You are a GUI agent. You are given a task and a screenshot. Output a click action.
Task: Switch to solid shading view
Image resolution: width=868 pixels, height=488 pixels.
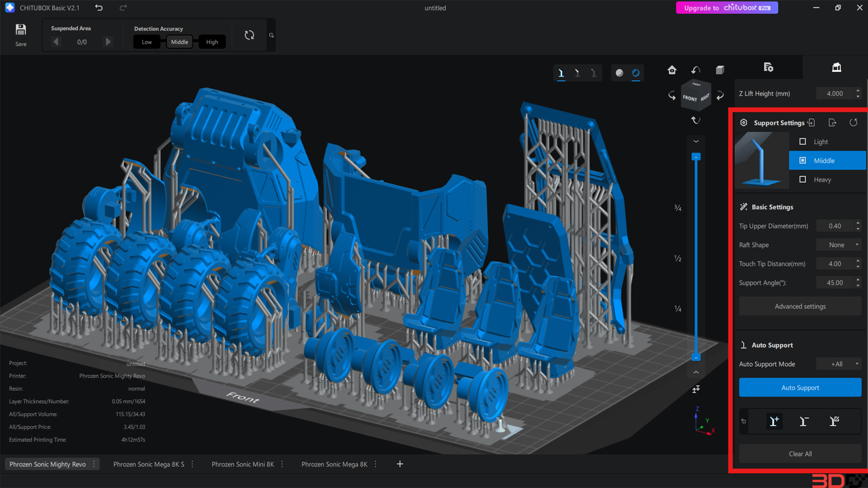coord(619,73)
